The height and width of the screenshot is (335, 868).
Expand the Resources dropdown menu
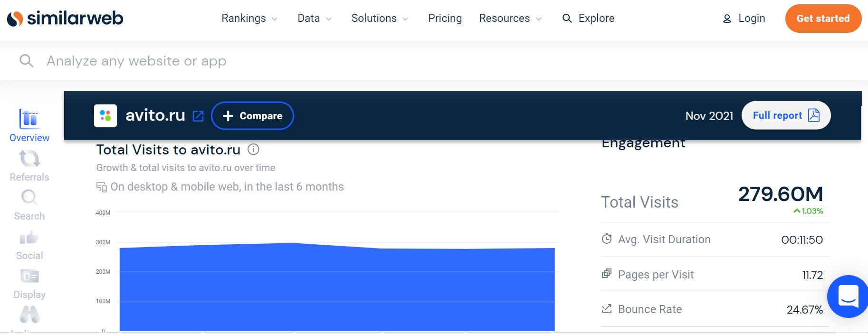coord(510,19)
